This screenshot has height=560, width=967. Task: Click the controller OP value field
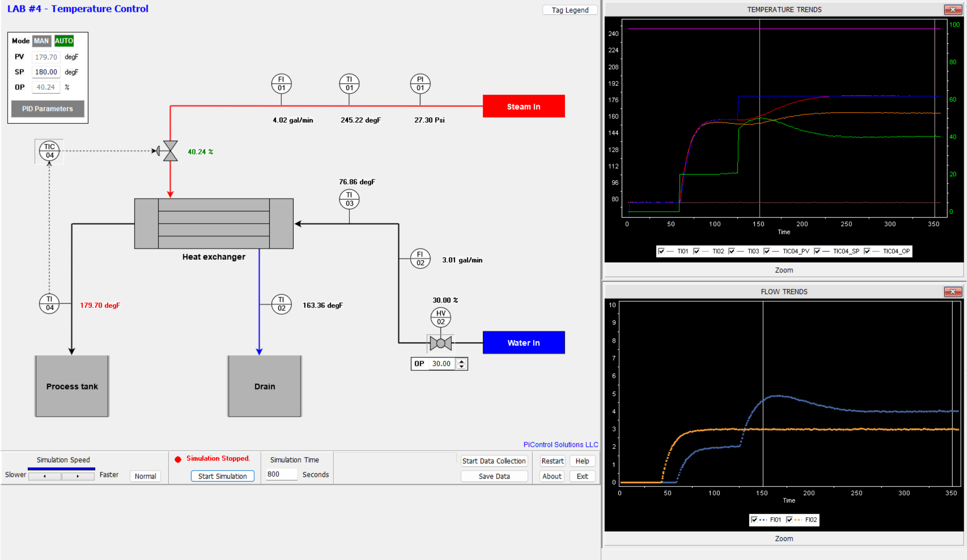pos(46,87)
